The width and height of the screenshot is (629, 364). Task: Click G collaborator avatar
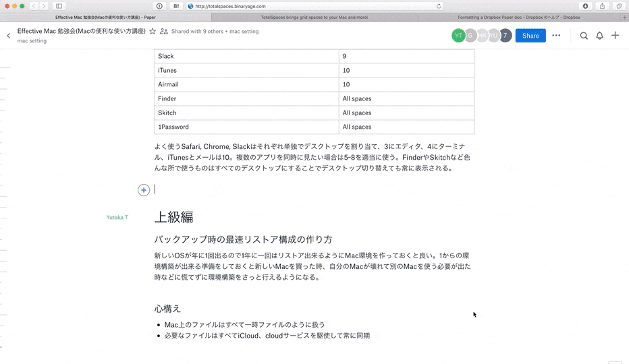470,36
